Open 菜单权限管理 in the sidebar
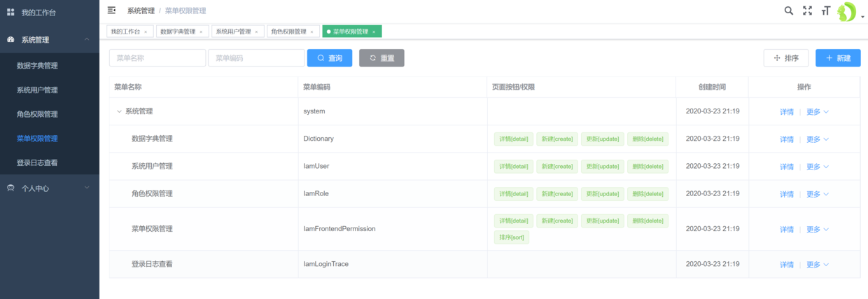The height and width of the screenshot is (299, 868). point(50,139)
